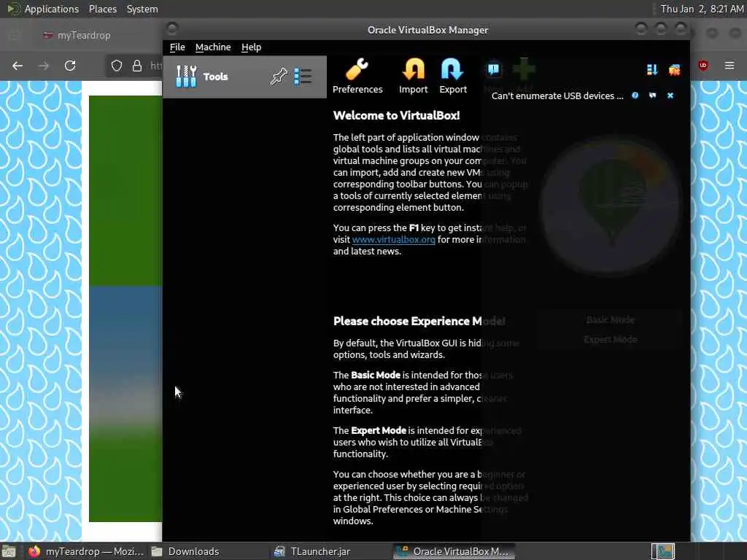The width and height of the screenshot is (747, 560).
Task: Click Firefox Forward arrow in browser window
Action: point(44,66)
